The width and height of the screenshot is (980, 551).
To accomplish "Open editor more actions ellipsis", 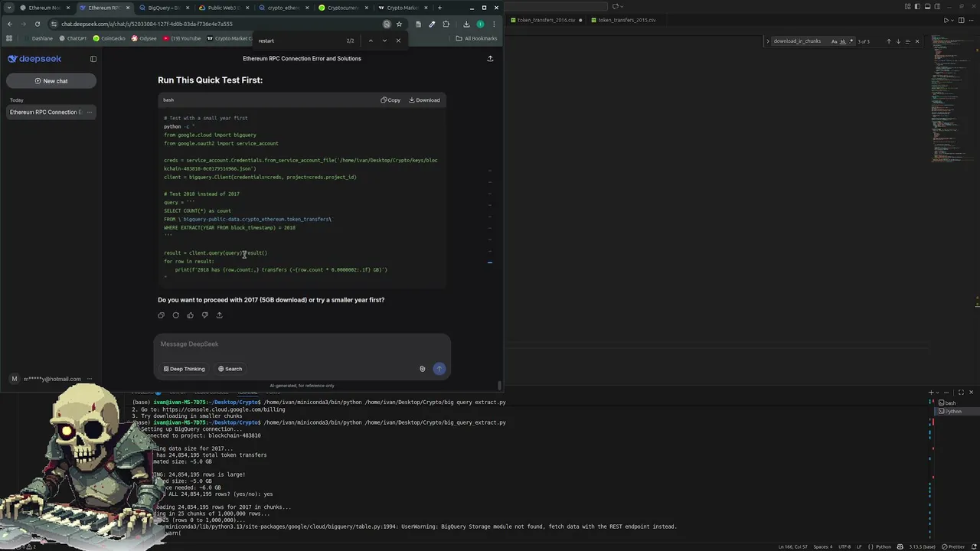I will coord(972,20).
